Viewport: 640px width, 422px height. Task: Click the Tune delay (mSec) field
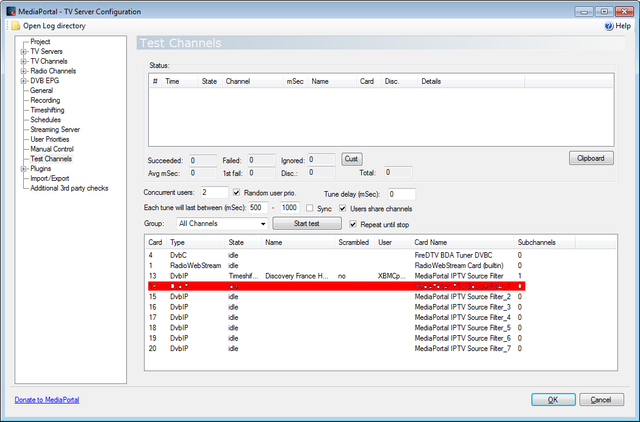pyautogui.click(x=400, y=193)
